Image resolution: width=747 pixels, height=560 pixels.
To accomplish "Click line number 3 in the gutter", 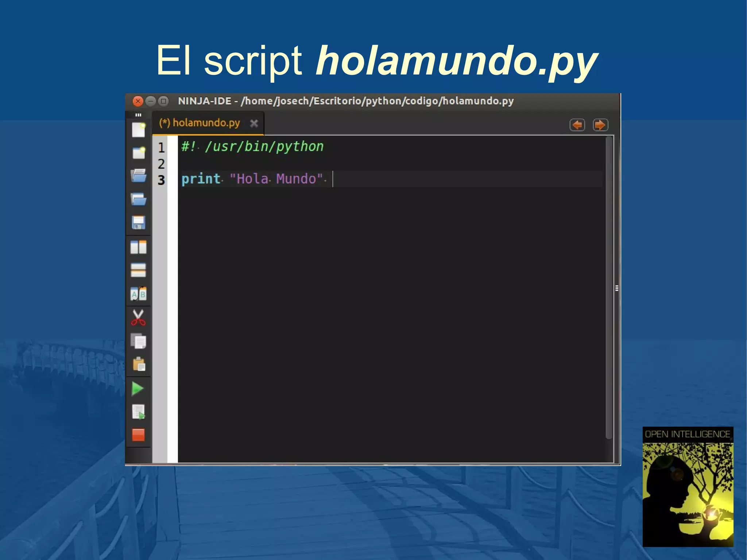I will [161, 180].
